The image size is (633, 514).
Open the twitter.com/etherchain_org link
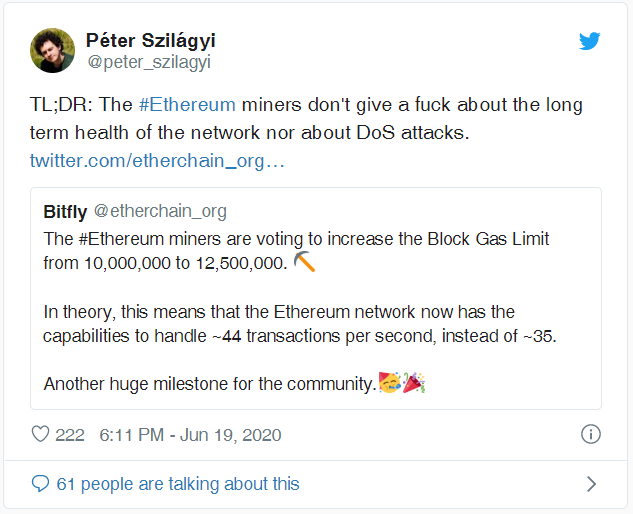157,160
